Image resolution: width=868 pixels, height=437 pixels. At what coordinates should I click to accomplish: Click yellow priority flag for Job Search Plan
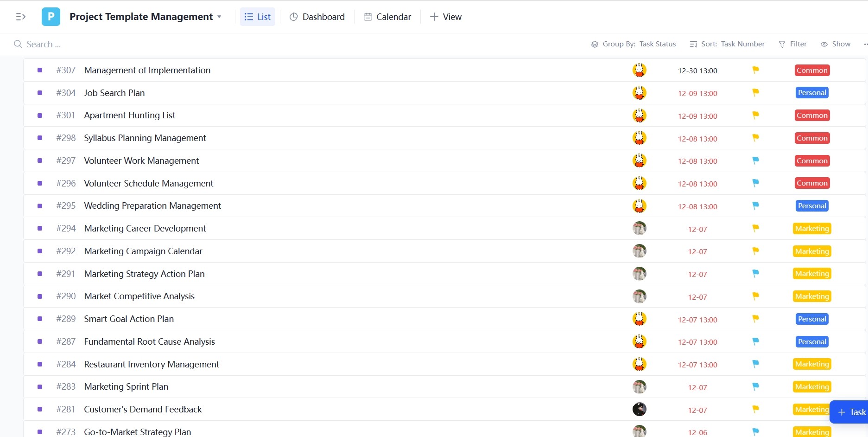755,93
